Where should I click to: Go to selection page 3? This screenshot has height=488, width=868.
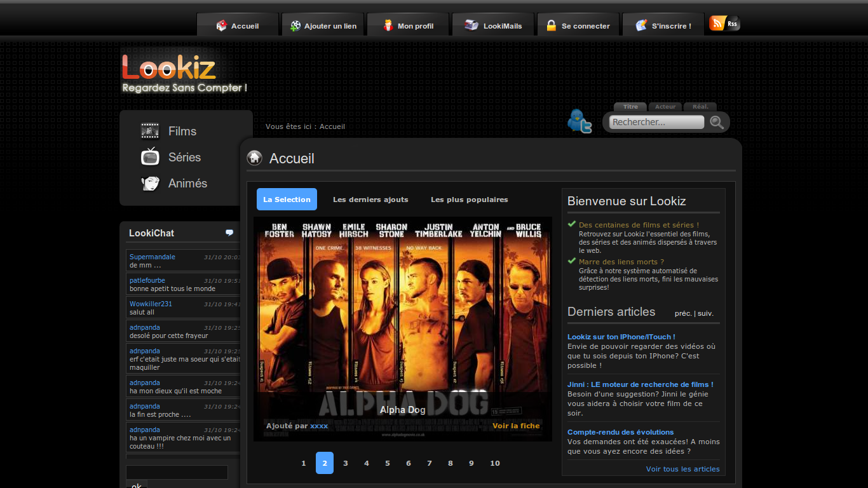(x=346, y=463)
